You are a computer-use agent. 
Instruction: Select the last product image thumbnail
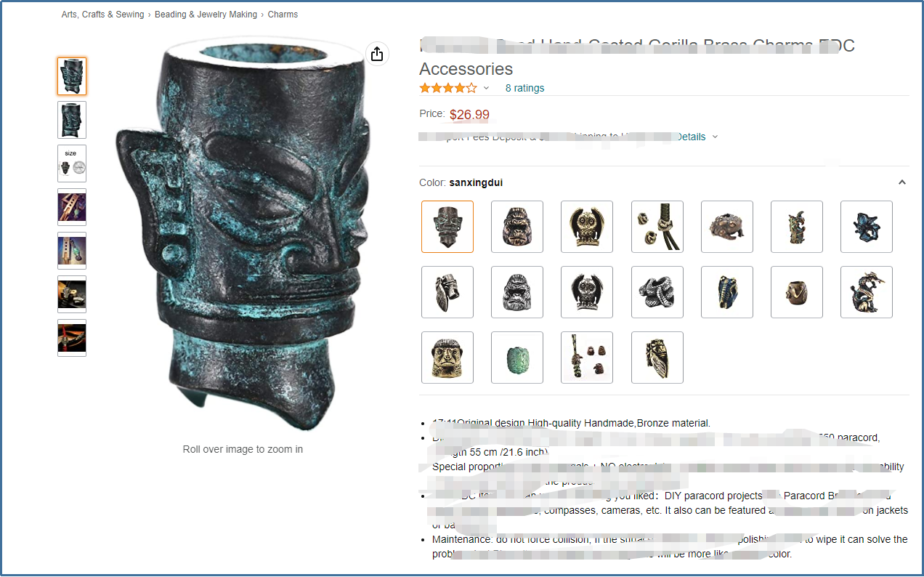pos(72,338)
